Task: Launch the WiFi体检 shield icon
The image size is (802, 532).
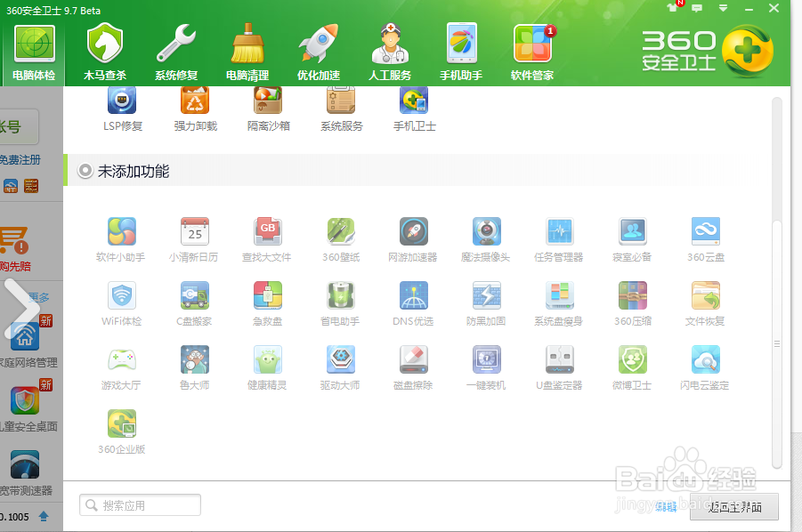Action: point(122,295)
